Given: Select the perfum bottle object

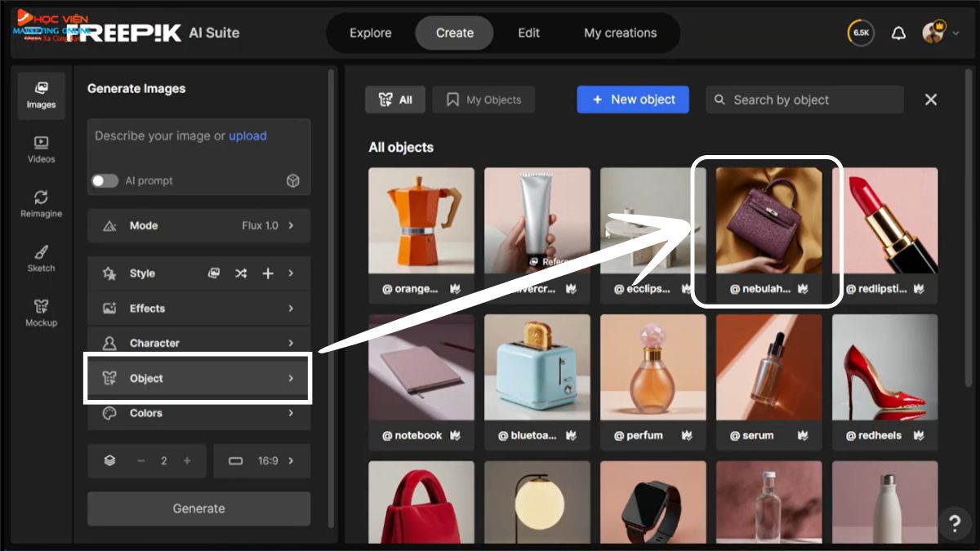Looking at the screenshot, I should tap(653, 367).
